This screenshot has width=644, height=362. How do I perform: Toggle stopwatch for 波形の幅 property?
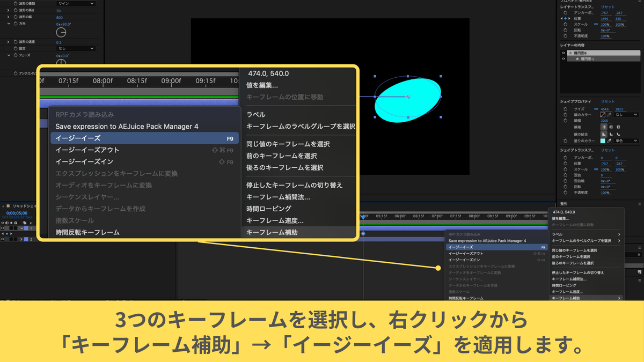point(16,17)
